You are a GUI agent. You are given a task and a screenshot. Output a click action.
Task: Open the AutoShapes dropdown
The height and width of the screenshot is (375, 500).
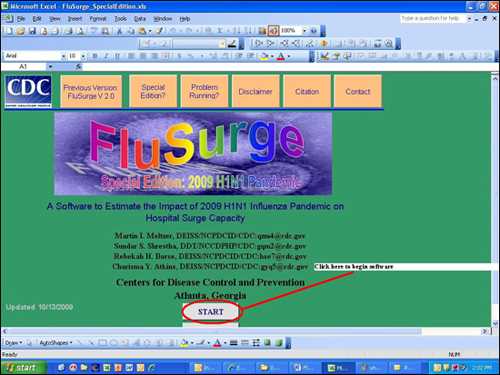point(56,342)
